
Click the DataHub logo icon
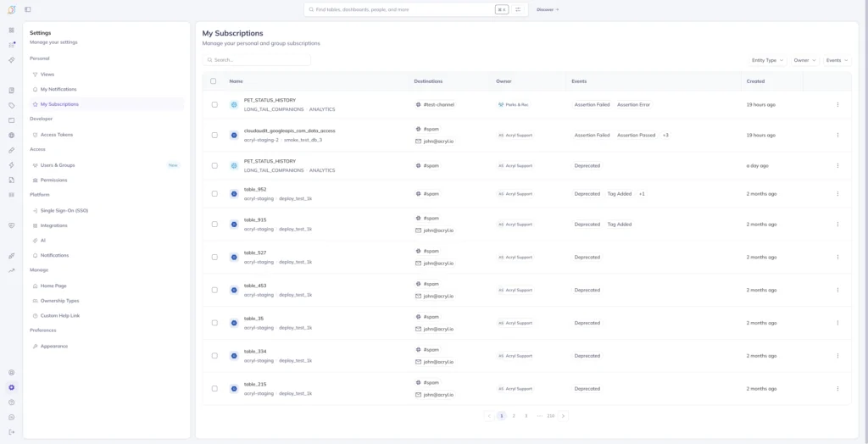(x=11, y=9)
